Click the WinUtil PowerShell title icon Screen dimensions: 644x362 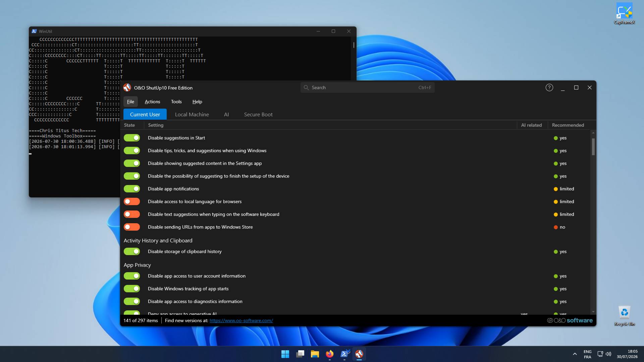[34, 31]
